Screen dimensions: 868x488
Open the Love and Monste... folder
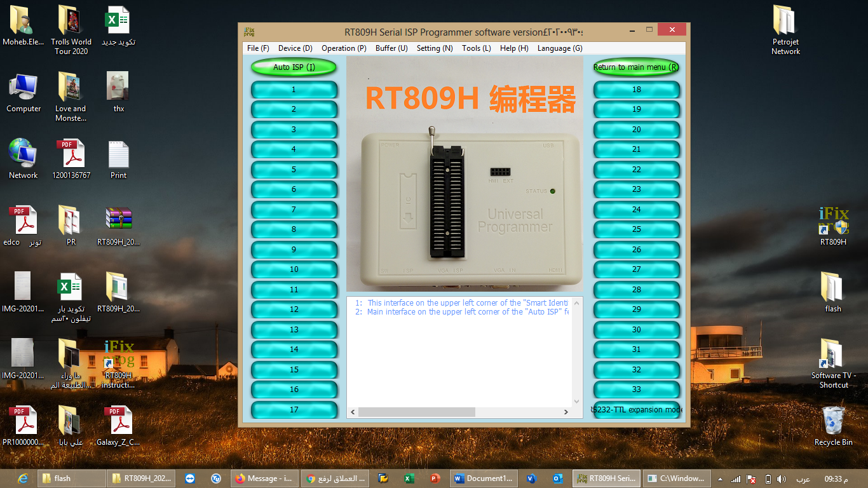(71, 97)
